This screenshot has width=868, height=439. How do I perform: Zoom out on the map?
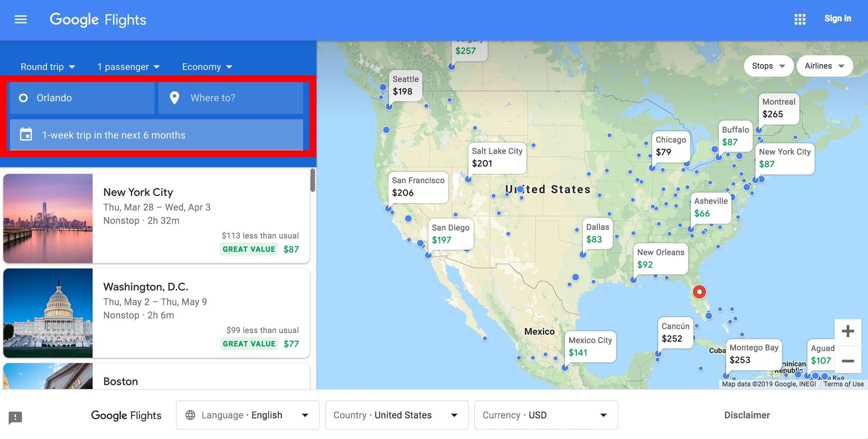click(x=848, y=361)
